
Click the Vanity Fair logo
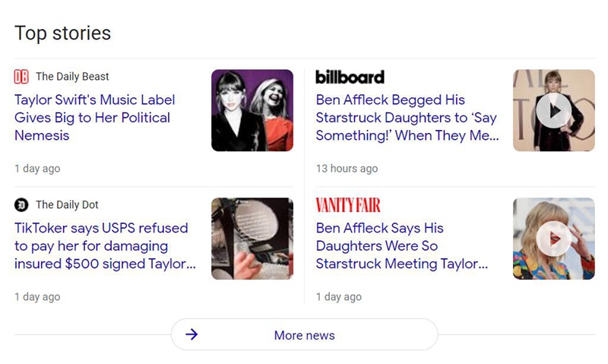tap(348, 204)
